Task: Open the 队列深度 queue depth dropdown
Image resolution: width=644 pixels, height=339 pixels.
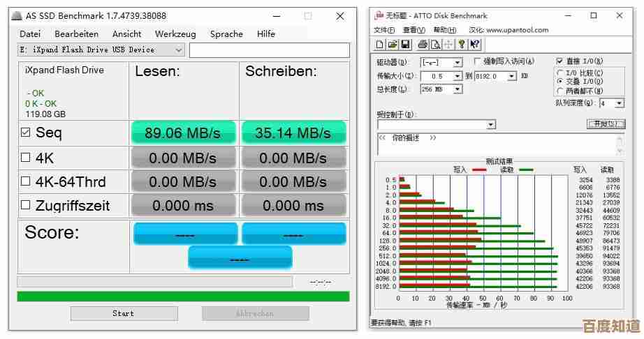Action: pos(620,103)
